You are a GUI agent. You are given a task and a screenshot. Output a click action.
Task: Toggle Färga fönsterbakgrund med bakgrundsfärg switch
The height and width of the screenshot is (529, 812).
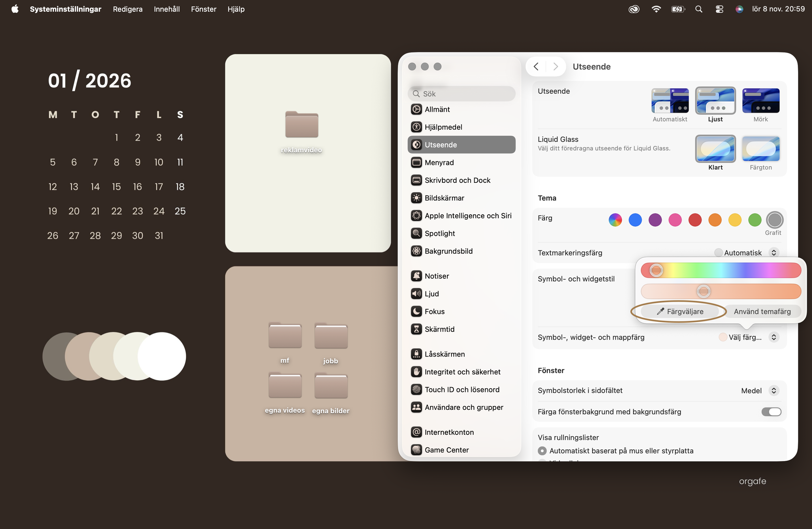coord(771,412)
